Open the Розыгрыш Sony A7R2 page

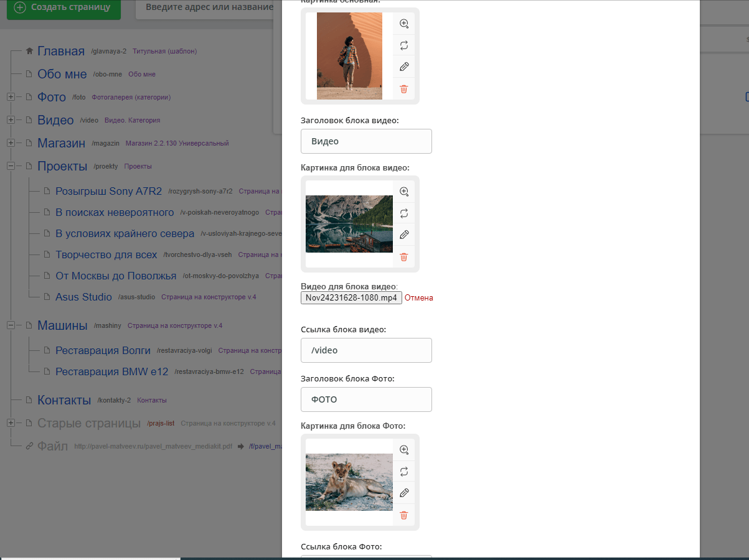point(109,191)
